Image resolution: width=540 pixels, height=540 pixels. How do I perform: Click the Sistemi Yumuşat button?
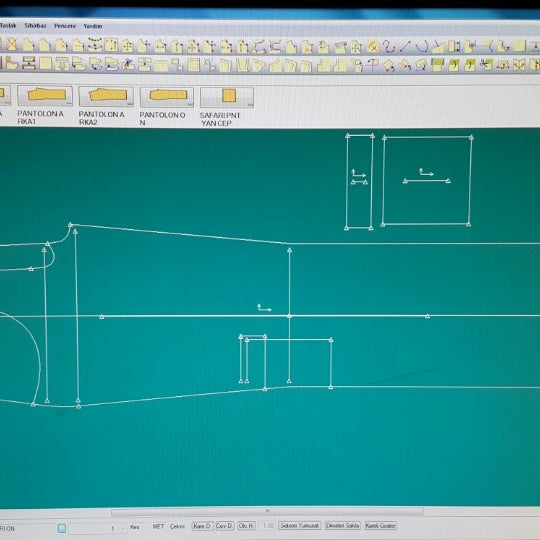point(300,526)
